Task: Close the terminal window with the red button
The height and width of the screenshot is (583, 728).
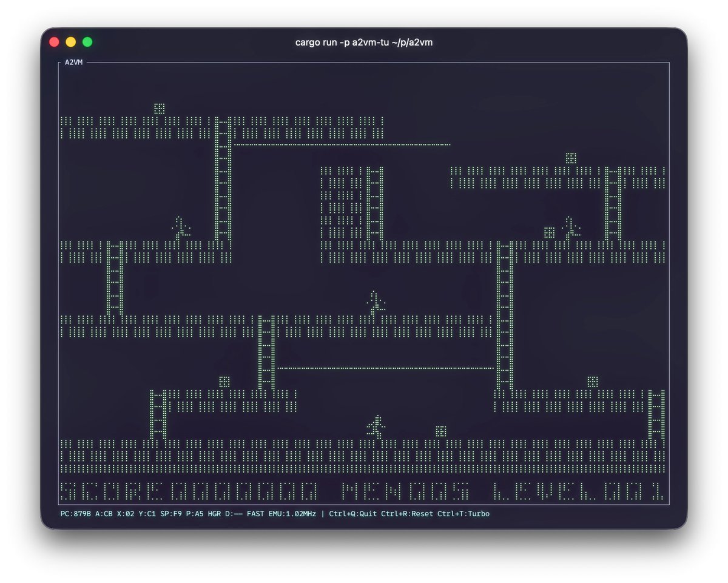Action: [x=54, y=42]
